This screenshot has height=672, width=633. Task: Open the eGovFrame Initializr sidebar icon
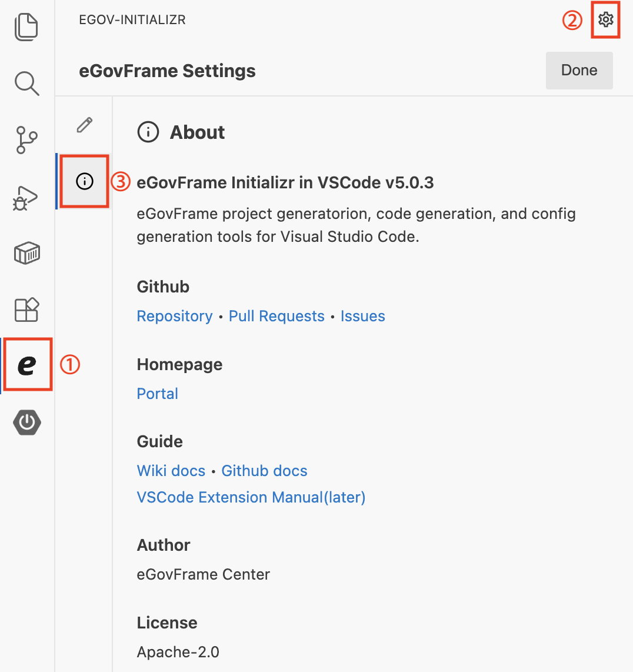27,365
